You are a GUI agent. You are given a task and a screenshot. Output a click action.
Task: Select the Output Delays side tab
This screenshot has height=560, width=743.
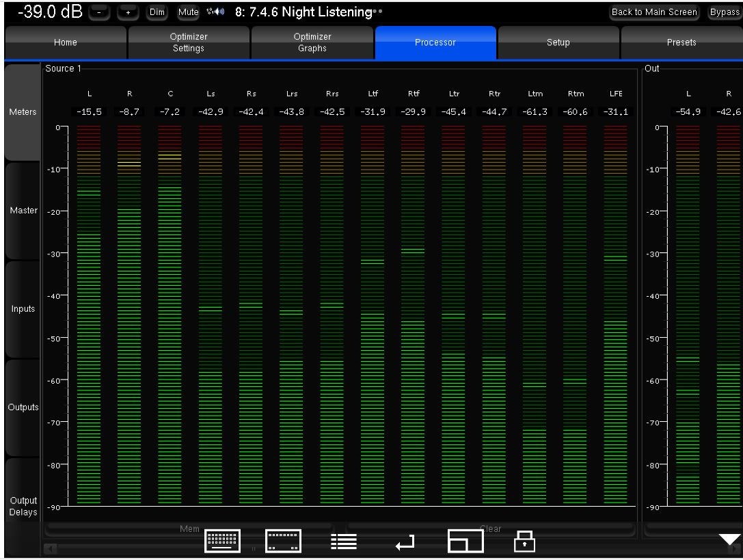pos(23,506)
